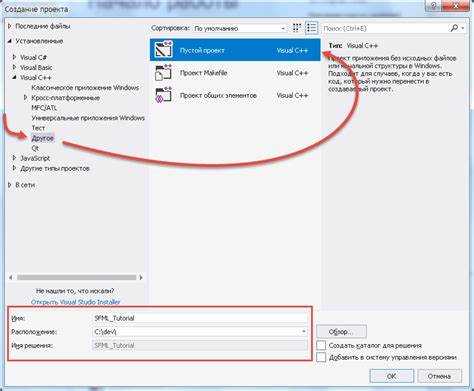Screen dimensions: 474x391
Task: Click the OK button
Action: tap(392, 376)
